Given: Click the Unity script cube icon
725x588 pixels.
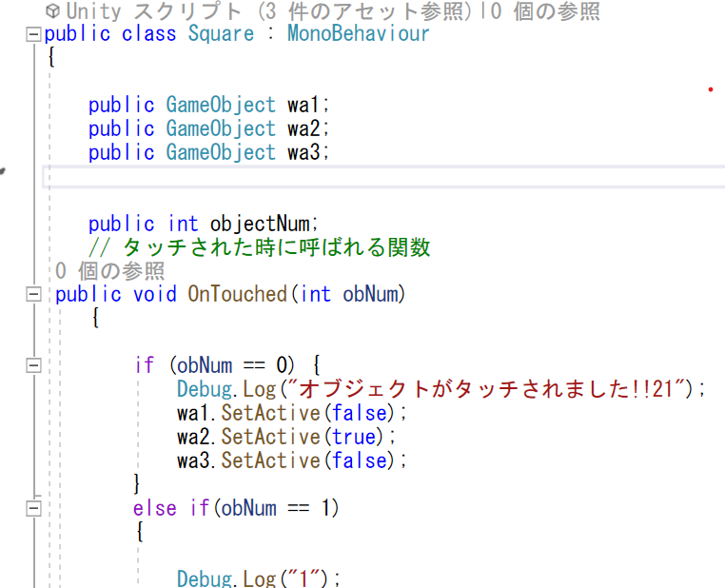Looking at the screenshot, I should click(x=53, y=10).
